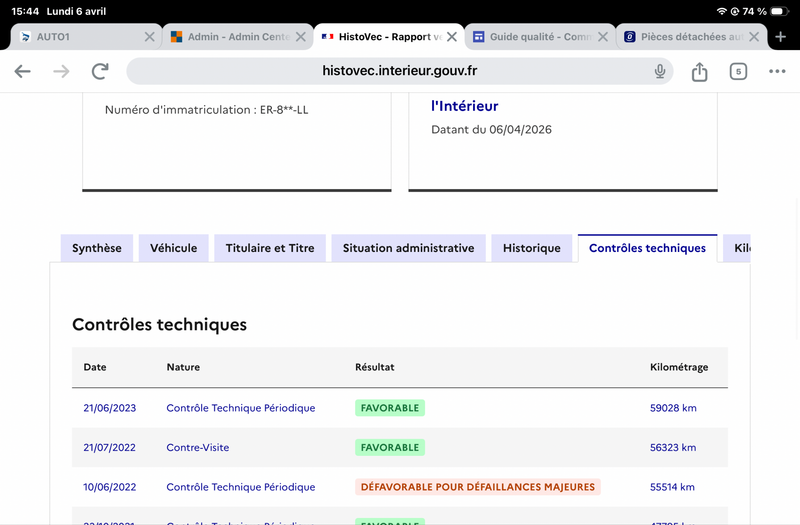Tap the 21/06/2023 inspection date
This screenshot has width=800, height=525.
108,408
